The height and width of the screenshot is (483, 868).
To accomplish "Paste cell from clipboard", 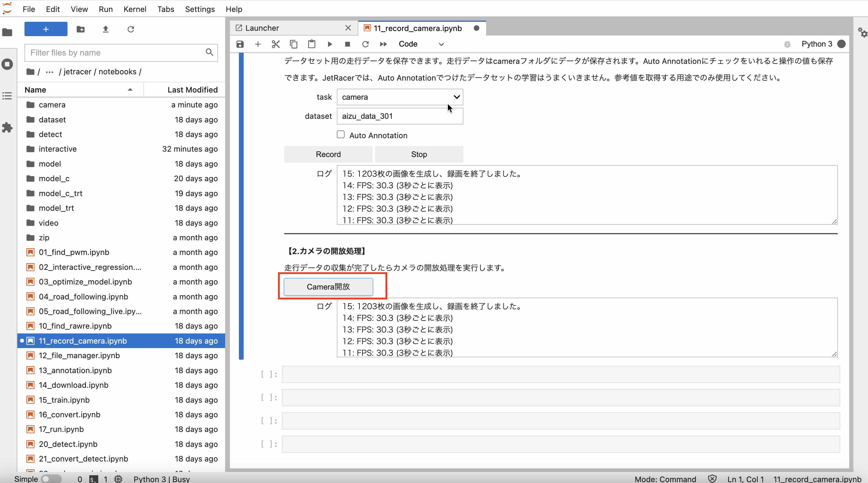I will (x=312, y=44).
